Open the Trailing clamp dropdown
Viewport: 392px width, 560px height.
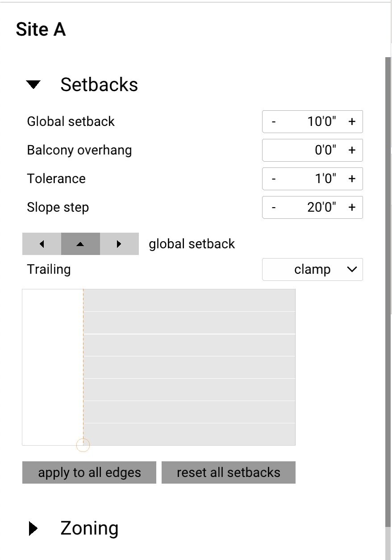312,269
